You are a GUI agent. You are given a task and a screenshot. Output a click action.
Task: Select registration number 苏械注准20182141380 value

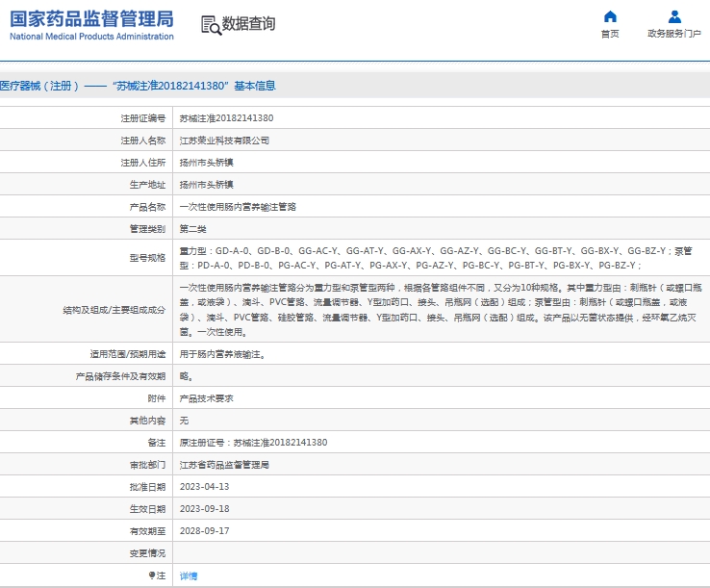point(226,118)
